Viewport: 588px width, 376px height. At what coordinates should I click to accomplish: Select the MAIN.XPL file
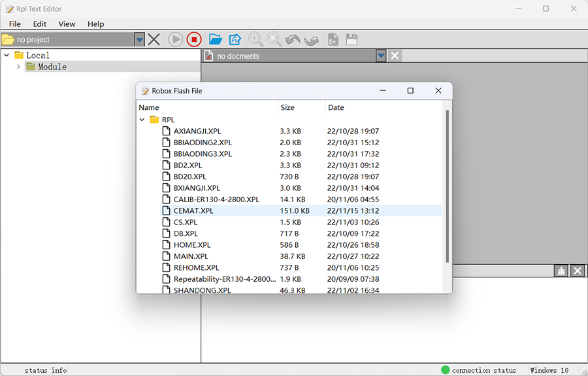tap(191, 256)
